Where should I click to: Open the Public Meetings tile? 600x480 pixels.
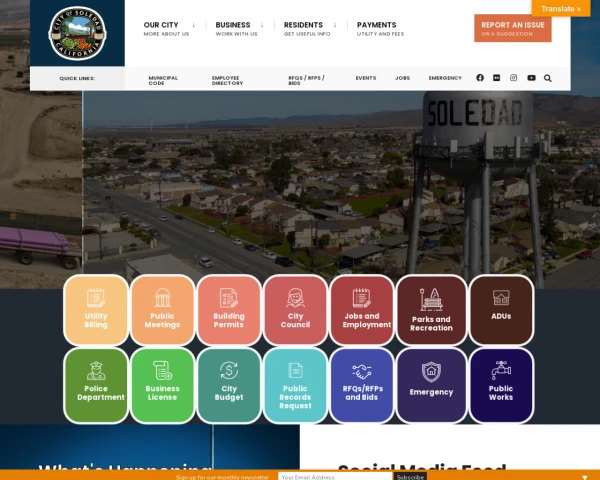[x=162, y=310]
